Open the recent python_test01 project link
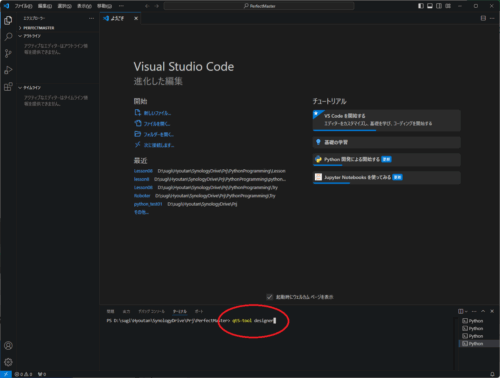This screenshot has height=378, width=500. coord(148,204)
